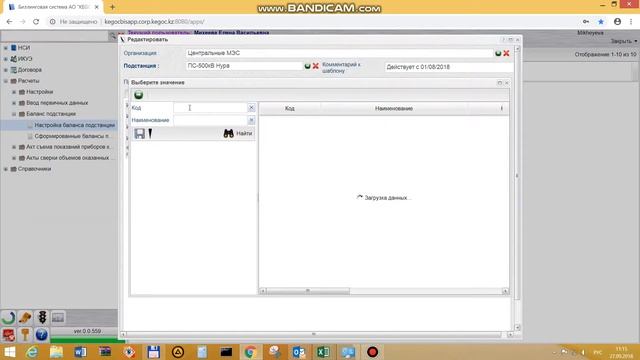Open the Закрыть dropdown at top right
Image resolution: width=640 pixels, height=360 pixels.
[x=624, y=41]
